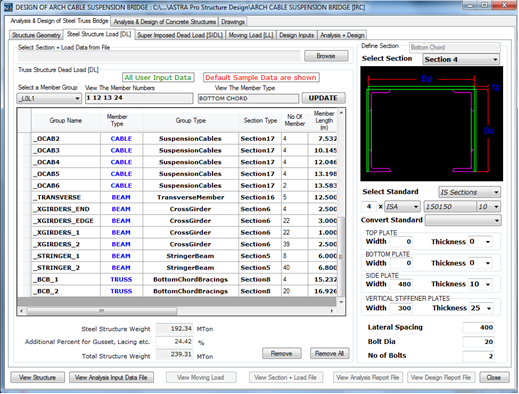The width and height of the screenshot is (519, 394).
Task: Click View The Member Numbers field
Action: (x=139, y=98)
